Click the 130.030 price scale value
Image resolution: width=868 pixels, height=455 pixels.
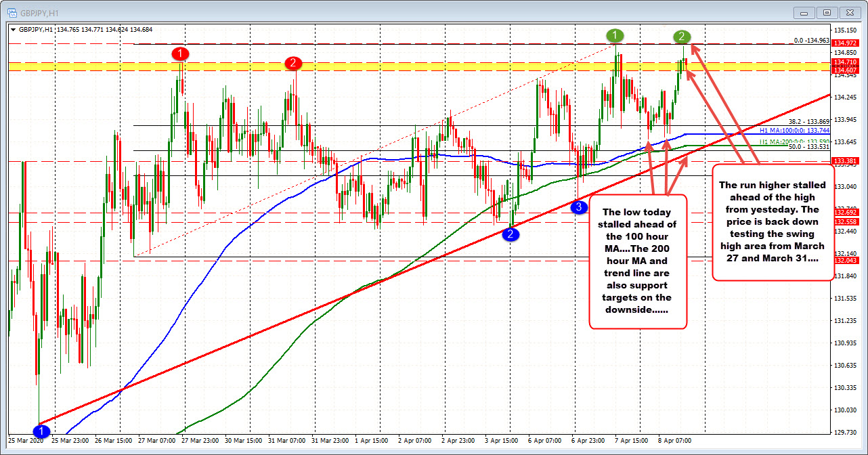point(845,410)
